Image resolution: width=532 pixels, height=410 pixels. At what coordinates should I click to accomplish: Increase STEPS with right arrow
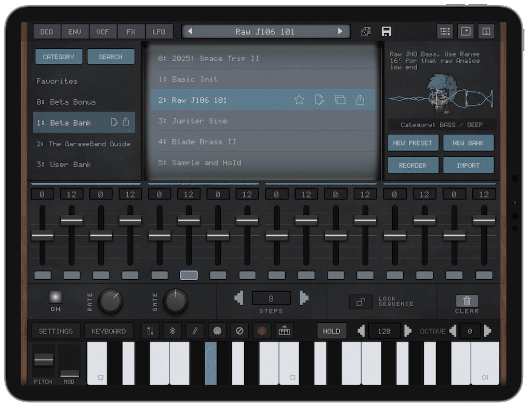pyautogui.click(x=303, y=298)
